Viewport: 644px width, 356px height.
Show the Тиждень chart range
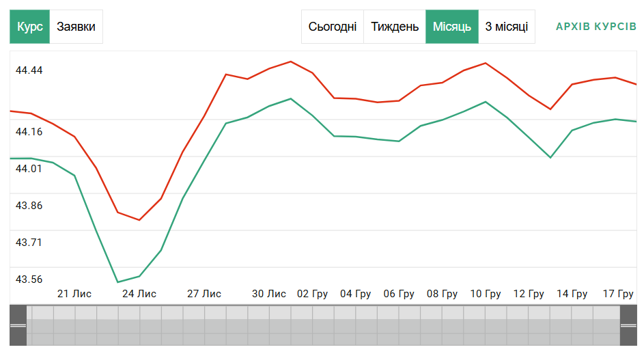coord(395,27)
